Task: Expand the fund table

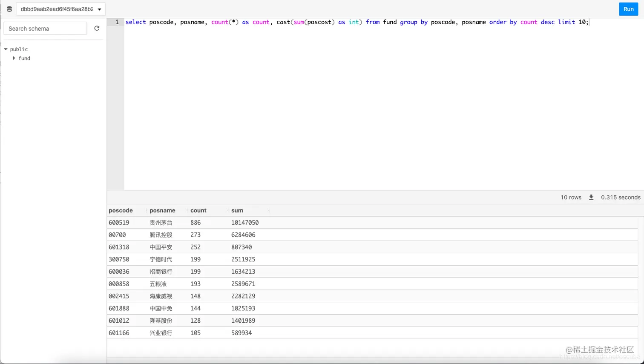Action: pyautogui.click(x=14, y=58)
